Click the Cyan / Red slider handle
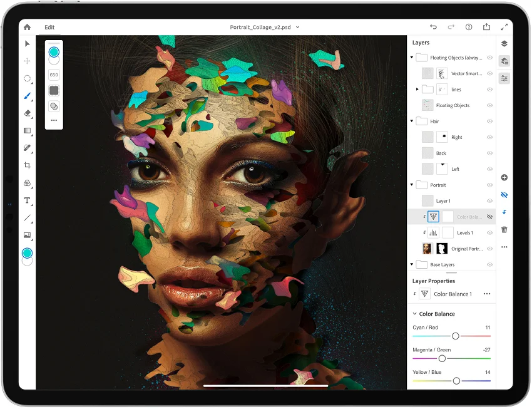 455,336
